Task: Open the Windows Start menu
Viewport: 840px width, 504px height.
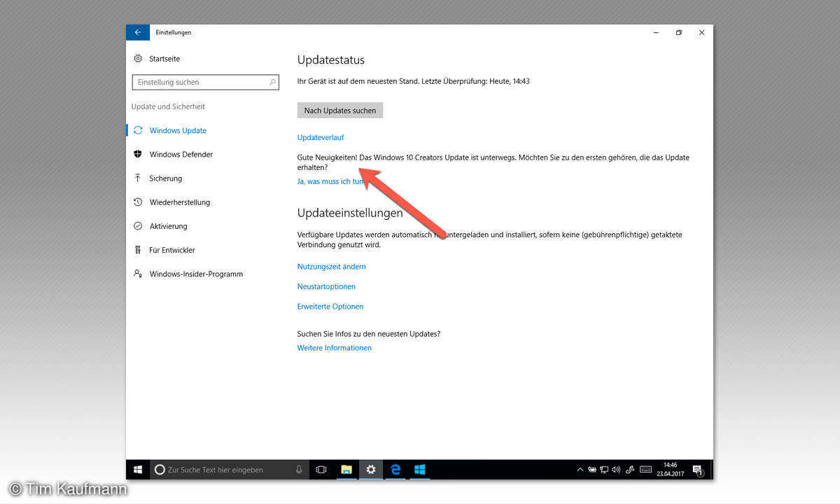Action: 138,470
